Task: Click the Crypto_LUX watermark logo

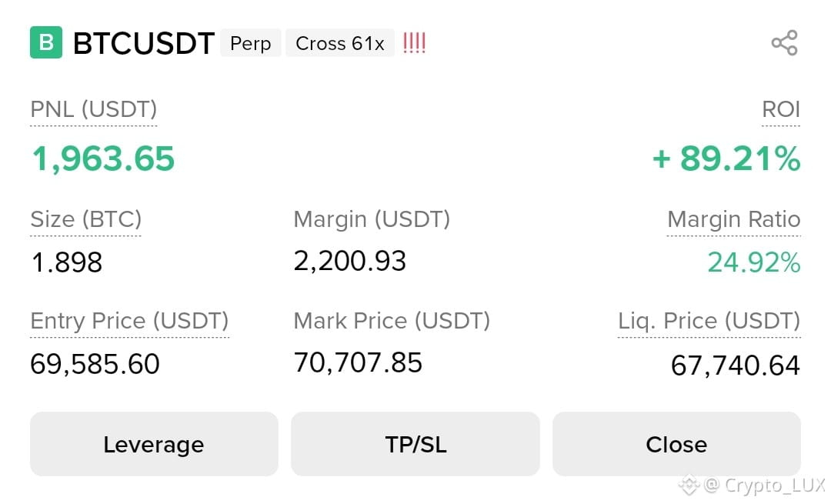Action: (x=752, y=485)
